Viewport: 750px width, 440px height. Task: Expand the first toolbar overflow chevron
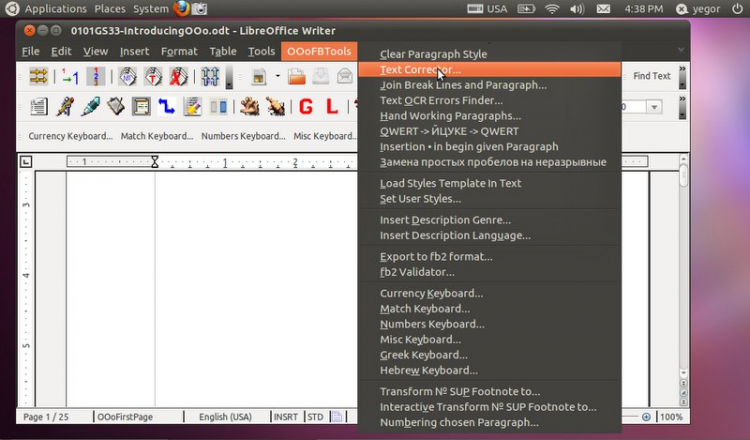click(x=683, y=70)
